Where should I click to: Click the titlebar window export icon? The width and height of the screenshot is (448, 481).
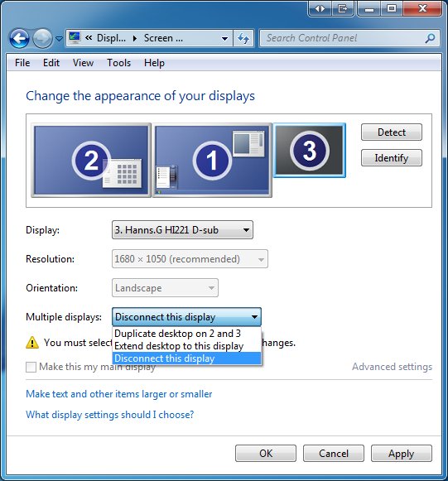[343, 8]
